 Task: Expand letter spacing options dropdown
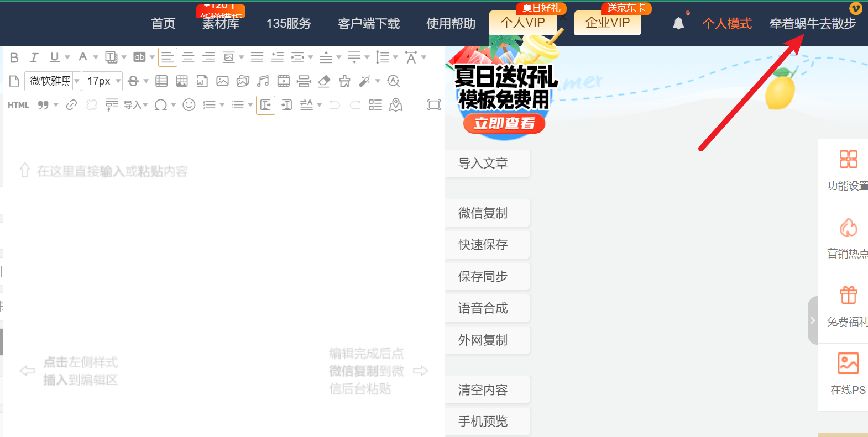(424, 57)
